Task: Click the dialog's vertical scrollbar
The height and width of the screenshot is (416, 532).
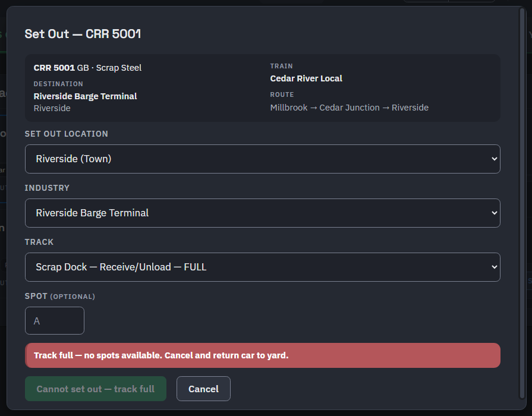Action: click(x=522, y=204)
